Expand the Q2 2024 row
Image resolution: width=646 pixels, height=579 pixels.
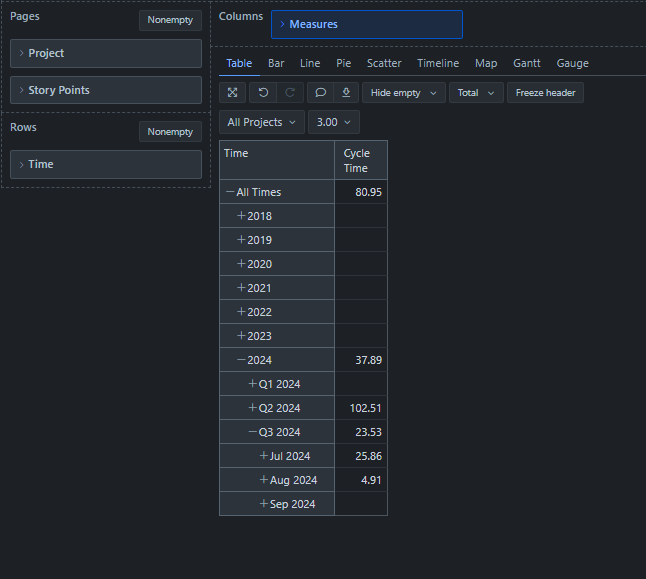pyautogui.click(x=253, y=408)
